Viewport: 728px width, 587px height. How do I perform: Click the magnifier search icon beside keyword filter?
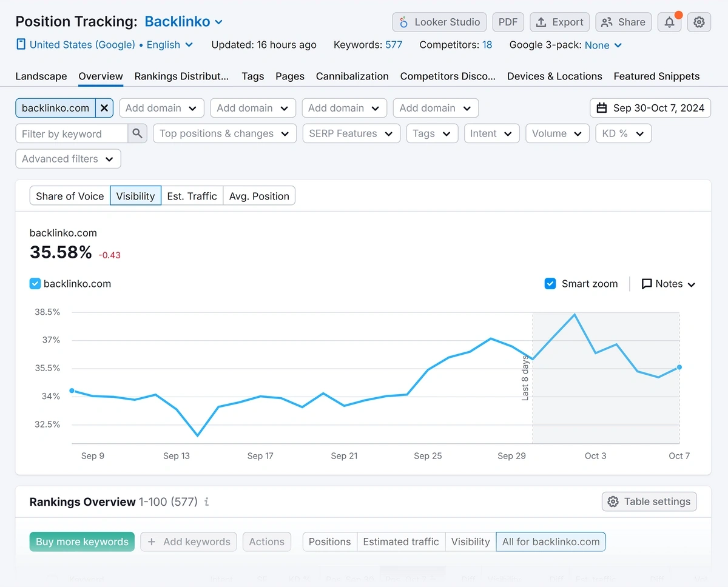tap(138, 133)
